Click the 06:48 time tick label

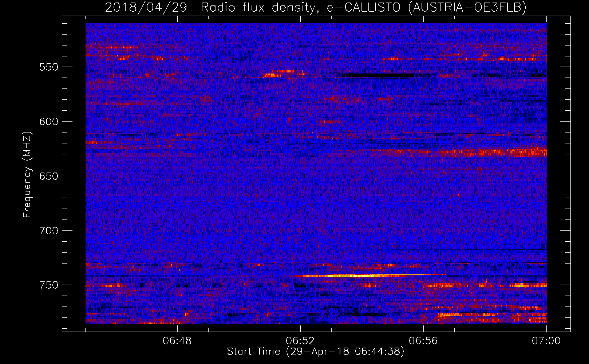pyautogui.click(x=177, y=341)
